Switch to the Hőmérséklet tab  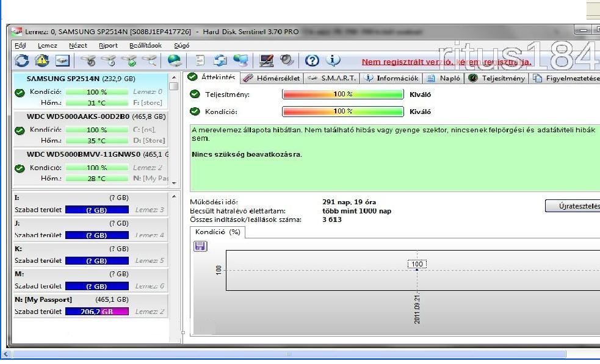[x=272, y=78]
